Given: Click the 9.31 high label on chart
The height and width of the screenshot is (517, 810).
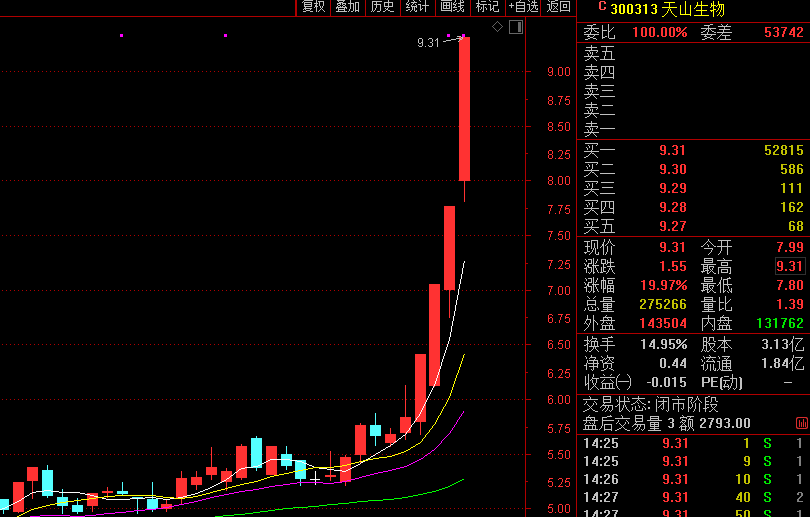Looking at the screenshot, I should pos(428,43).
